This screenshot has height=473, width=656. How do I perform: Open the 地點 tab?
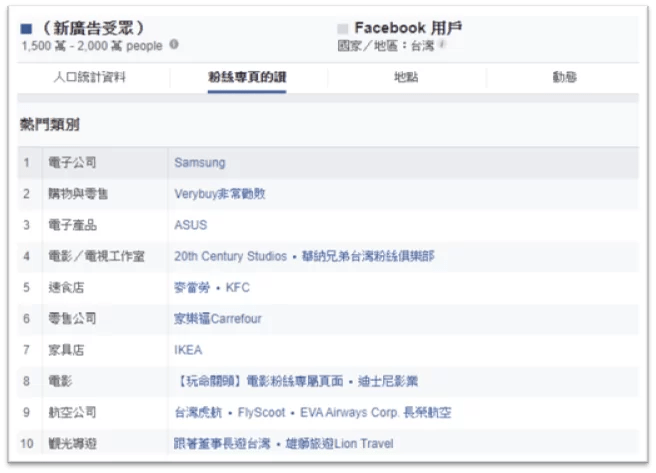(406, 77)
